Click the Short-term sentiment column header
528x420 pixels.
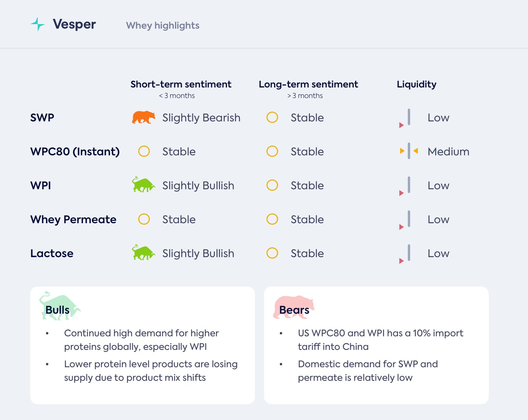[181, 84]
